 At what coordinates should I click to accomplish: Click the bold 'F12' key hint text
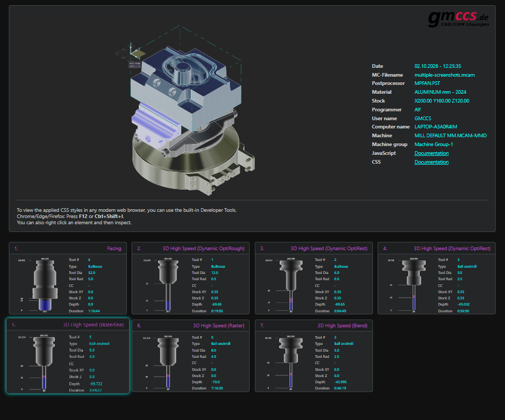(83, 216)
